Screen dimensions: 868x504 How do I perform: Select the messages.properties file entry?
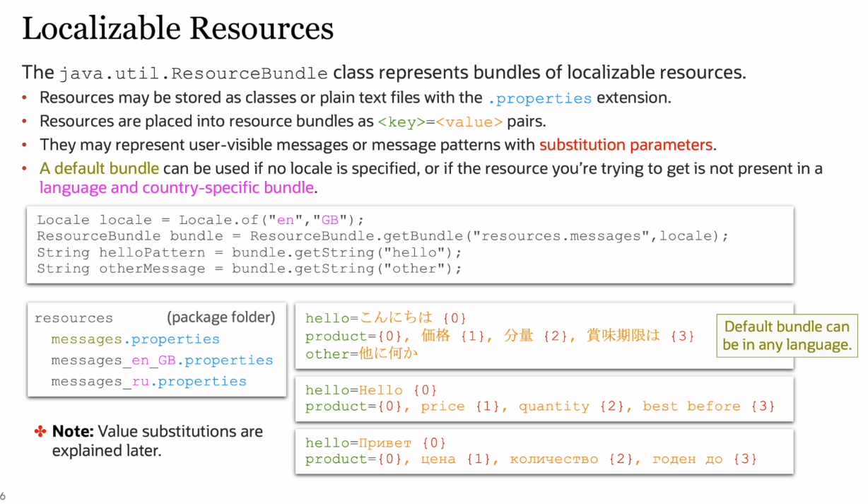pos(135,339)
